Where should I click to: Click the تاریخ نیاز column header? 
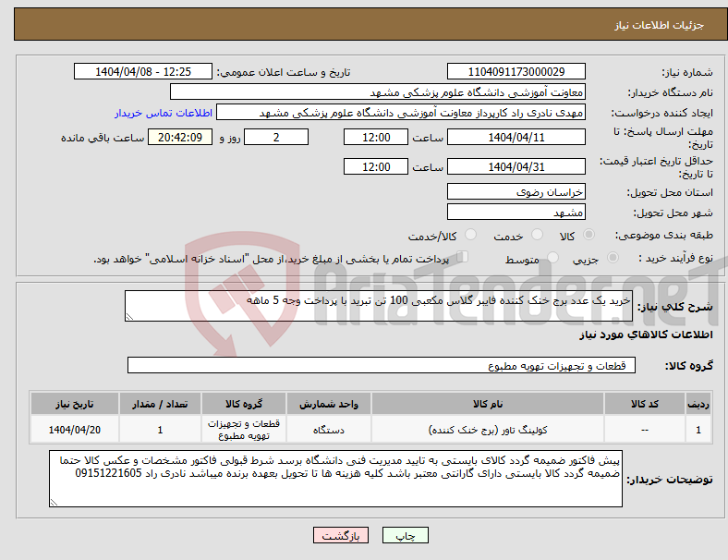(75, 404)
